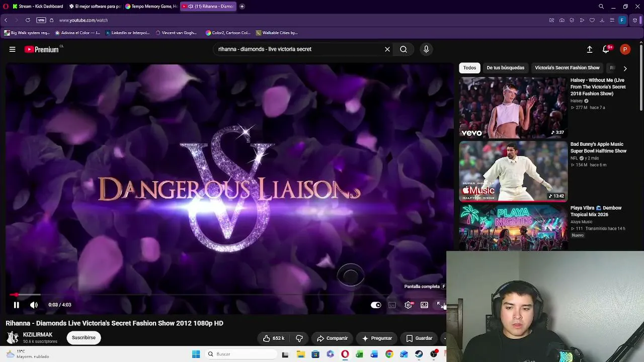Share the video via Compartir
644x362 pixels.
(332, 338)
